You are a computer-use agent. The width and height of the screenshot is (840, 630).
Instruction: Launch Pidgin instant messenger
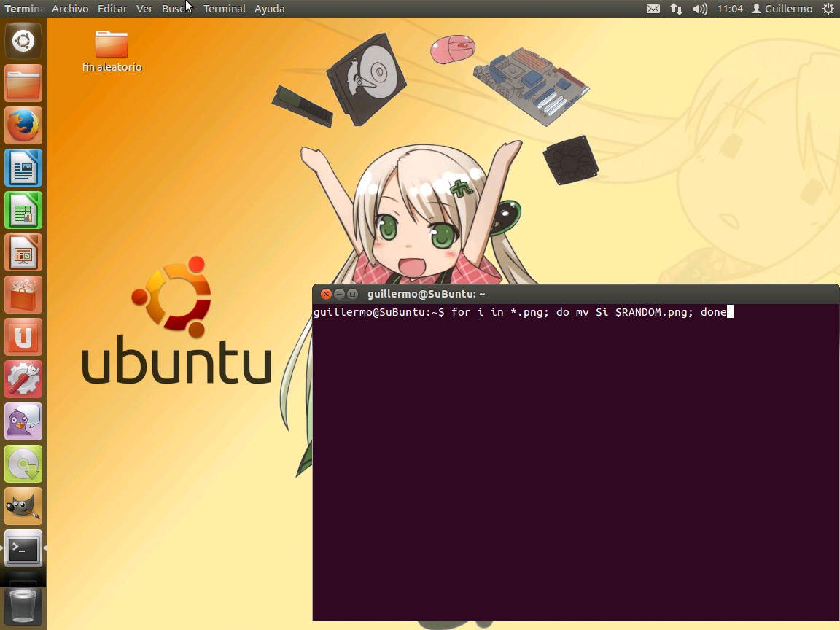pos(23,421)
